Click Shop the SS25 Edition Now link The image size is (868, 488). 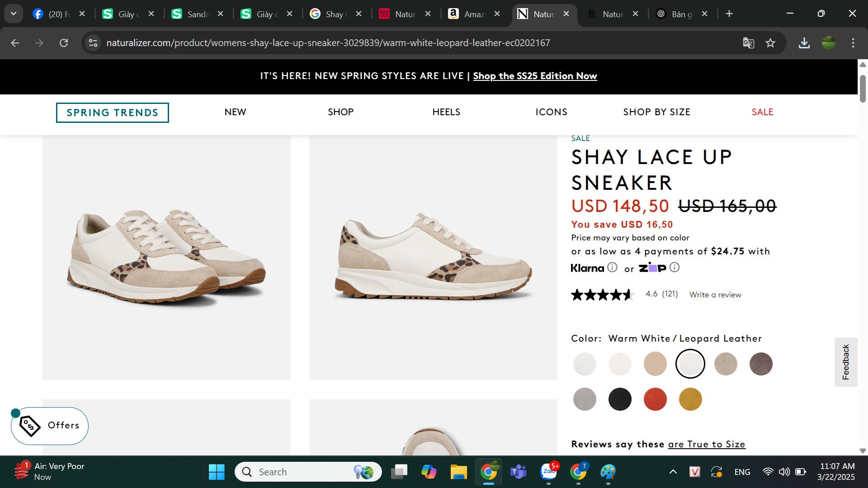point(535,76)
